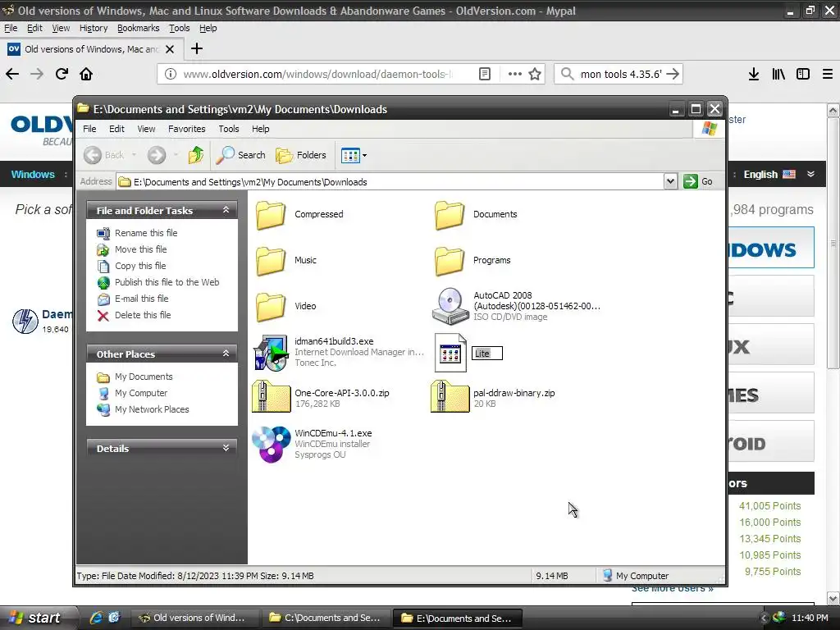Click the Go button next to the address bar

(x=698, y=181)
